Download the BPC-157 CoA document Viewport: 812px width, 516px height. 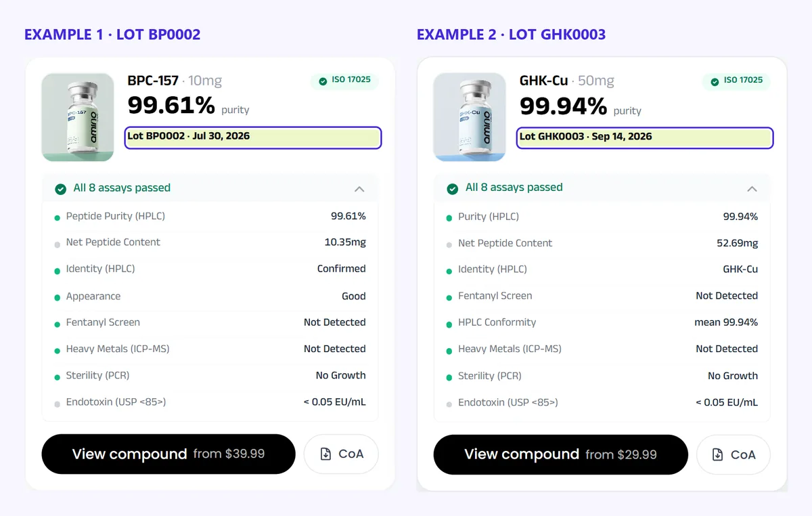(x=341, y=454)
